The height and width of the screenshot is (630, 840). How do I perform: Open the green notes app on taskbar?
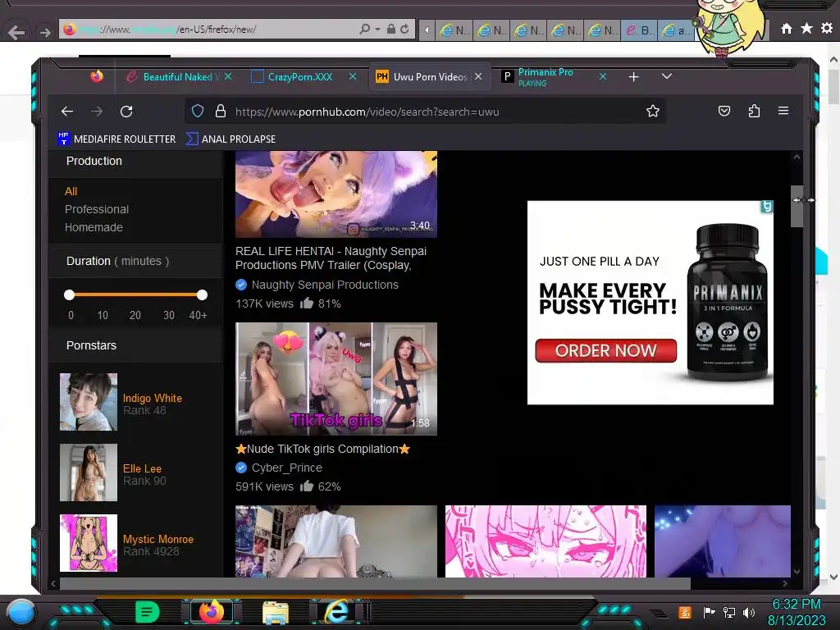148,612
